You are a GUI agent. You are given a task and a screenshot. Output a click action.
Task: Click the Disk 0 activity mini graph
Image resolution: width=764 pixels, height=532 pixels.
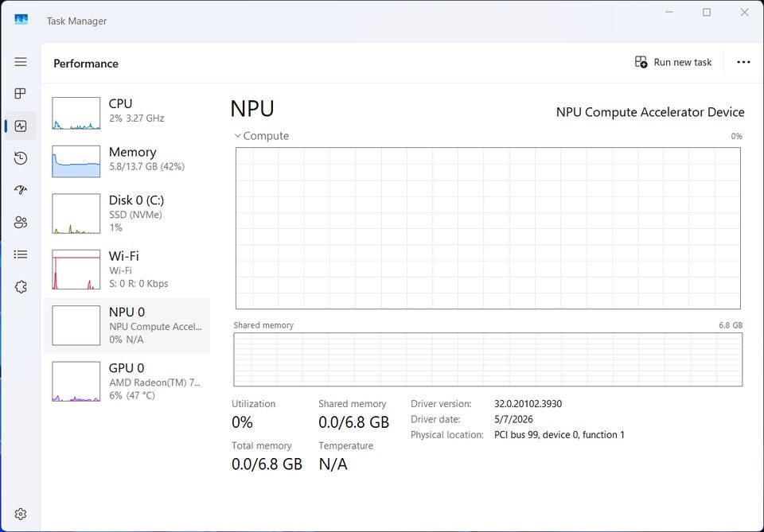tap(76, 214)
